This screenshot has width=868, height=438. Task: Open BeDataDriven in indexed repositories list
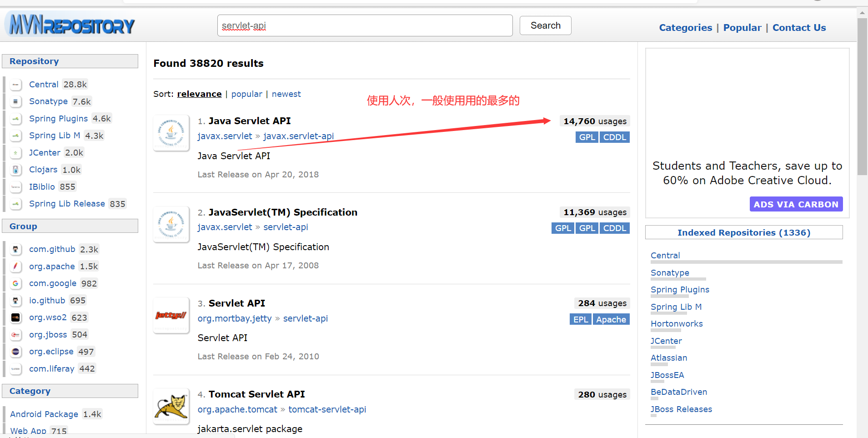pos(679,392)
